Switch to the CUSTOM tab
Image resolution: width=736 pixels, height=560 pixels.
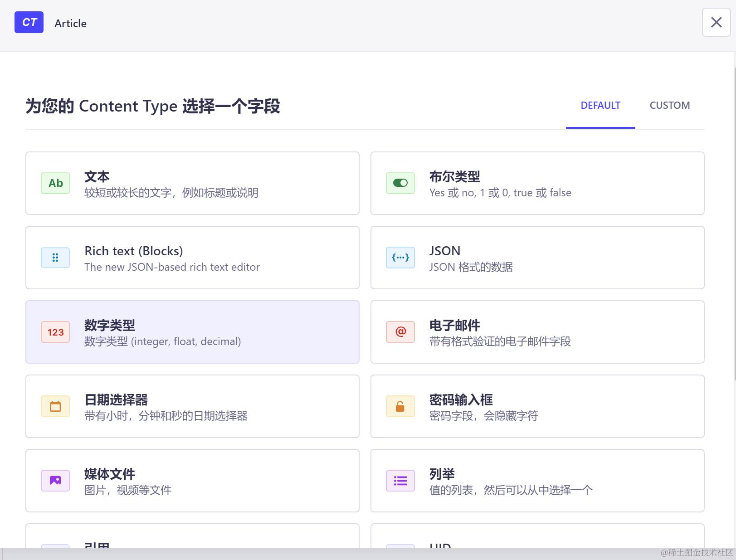pos(670,106)
